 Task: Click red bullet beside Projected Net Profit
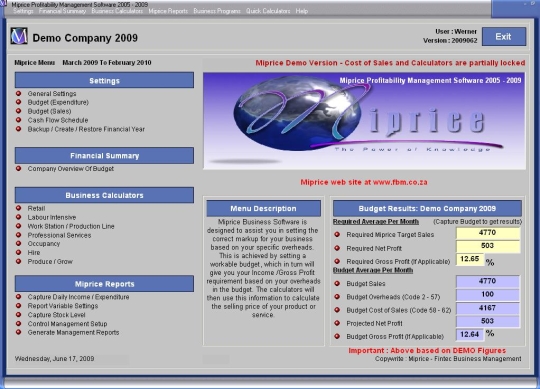pos(337,323)
